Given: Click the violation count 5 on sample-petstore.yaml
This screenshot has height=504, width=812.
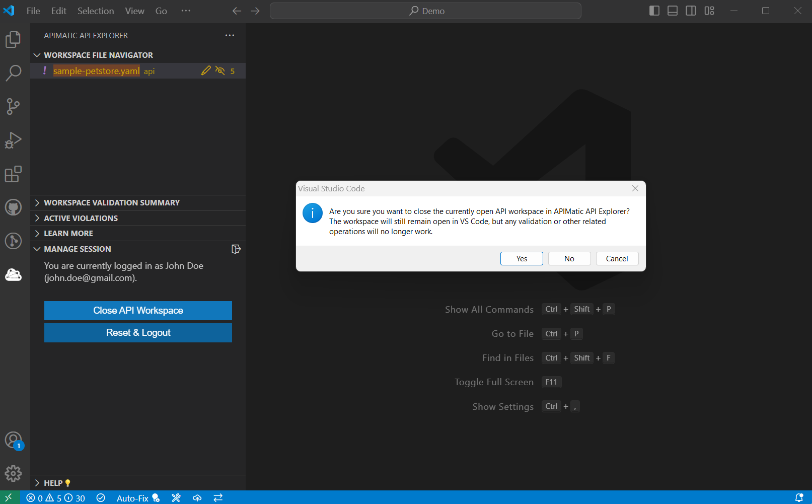Looking at the screenshot, I should tap(233, 71).
